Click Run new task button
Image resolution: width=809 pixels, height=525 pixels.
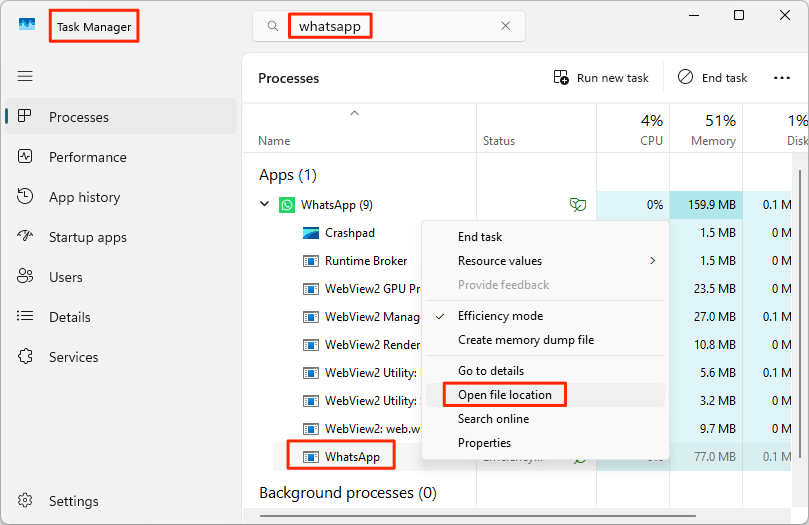601,78
